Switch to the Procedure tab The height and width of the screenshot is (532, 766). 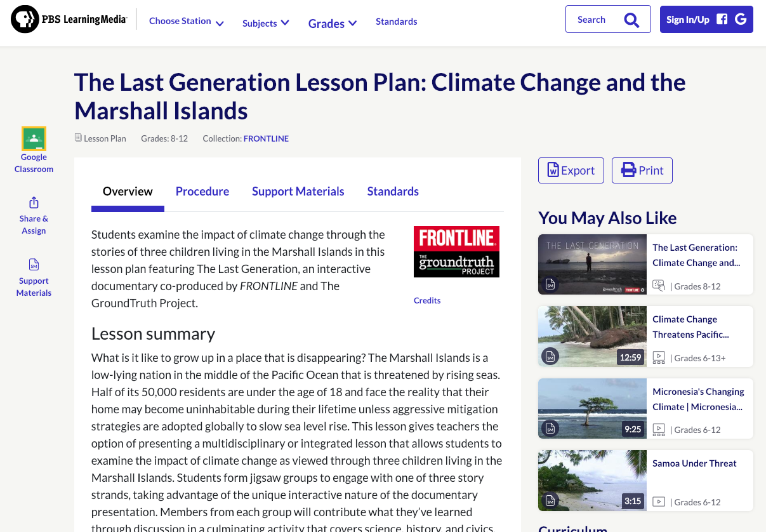pos(202,191)
